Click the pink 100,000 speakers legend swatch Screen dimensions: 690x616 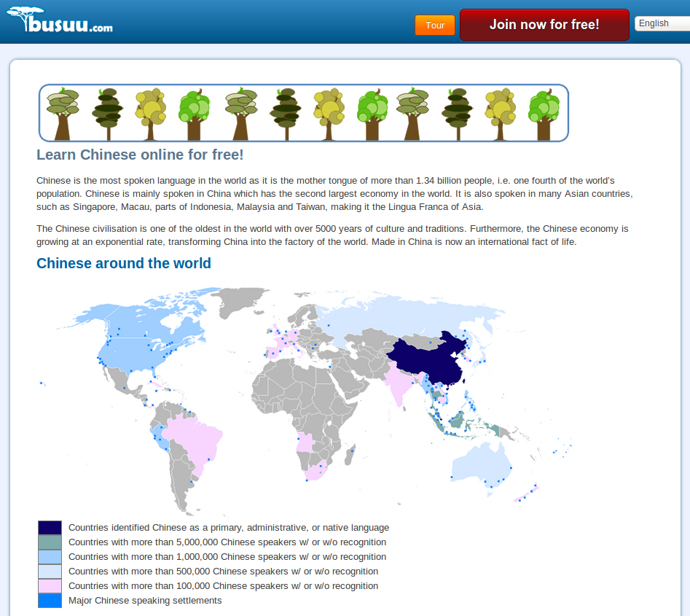50,586
